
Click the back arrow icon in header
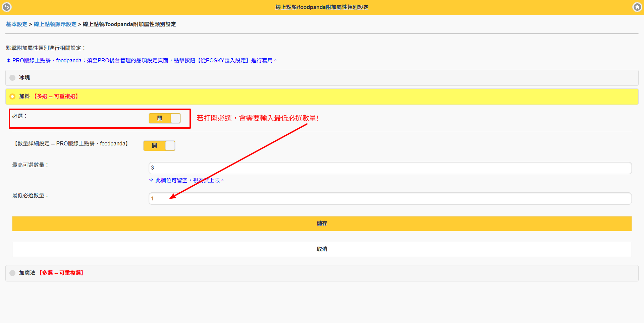tap(7, 7)
